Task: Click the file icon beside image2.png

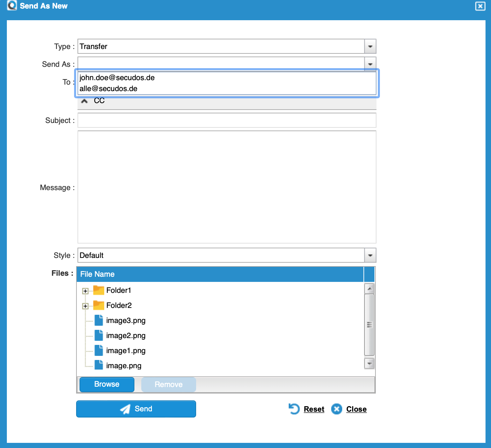Action: pyautogui.click(x=98, y=335)
